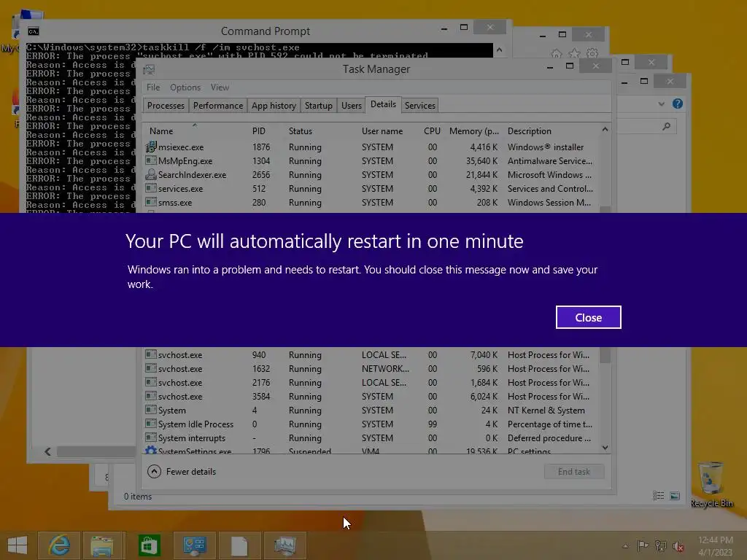Open the Recycle Bin desktop icon

[711, 484]
